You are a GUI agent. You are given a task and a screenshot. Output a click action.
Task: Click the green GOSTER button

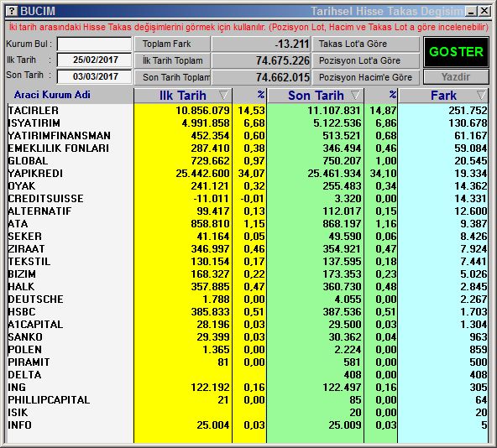tap(456, 52)
